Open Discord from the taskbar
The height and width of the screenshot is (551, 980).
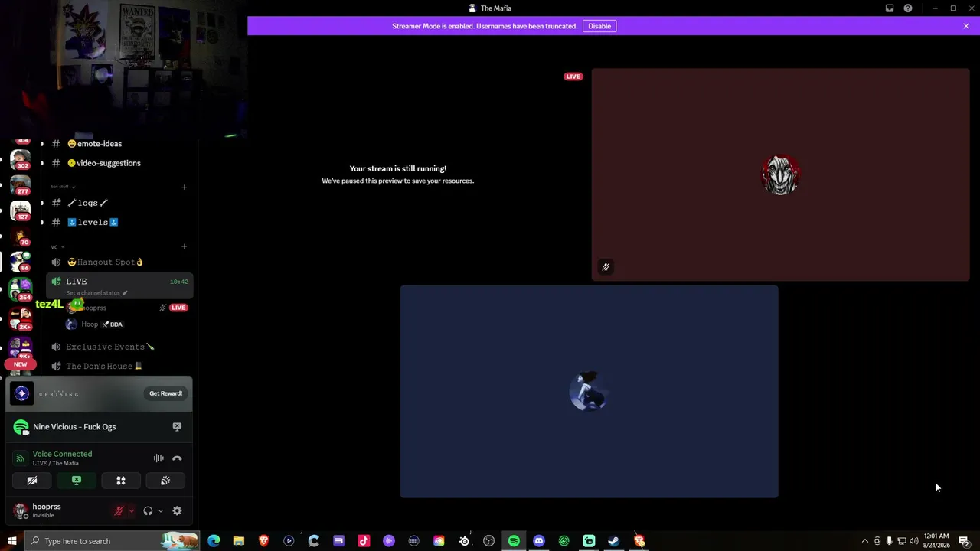click(x=539, y=541)
